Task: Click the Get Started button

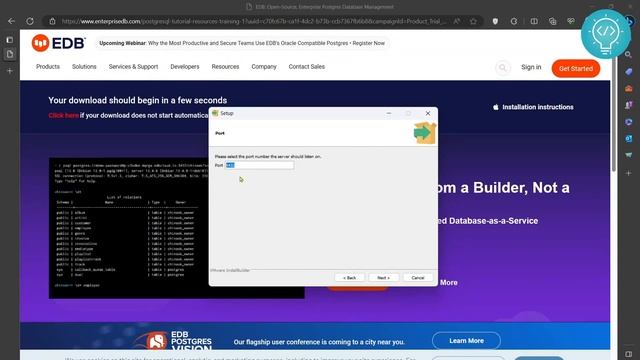Action: point(576,69)
